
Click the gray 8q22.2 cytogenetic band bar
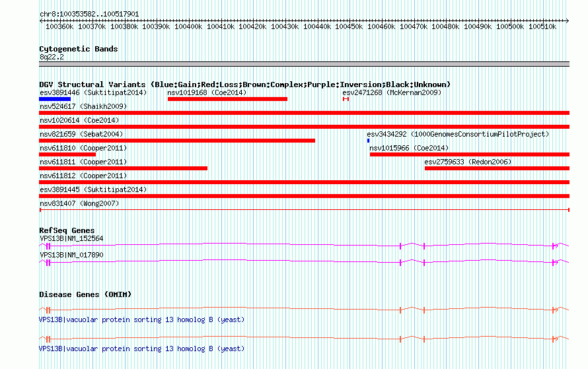(x=304, y=64)
